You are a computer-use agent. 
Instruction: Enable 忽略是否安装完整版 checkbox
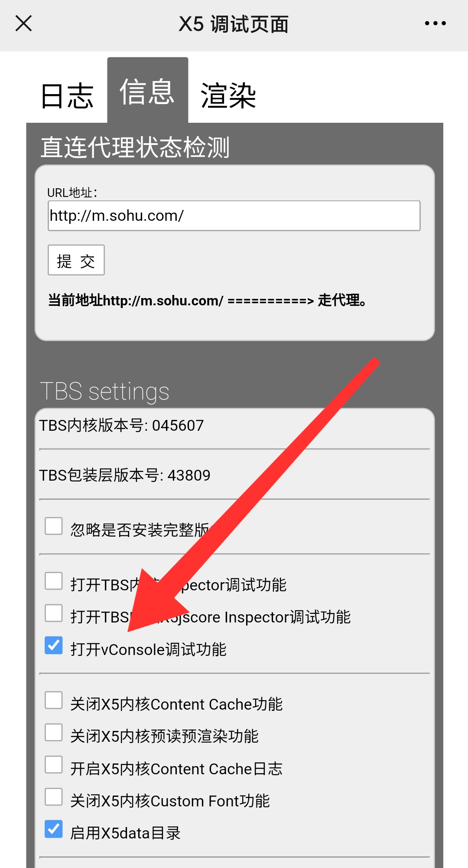coord(54,526)
